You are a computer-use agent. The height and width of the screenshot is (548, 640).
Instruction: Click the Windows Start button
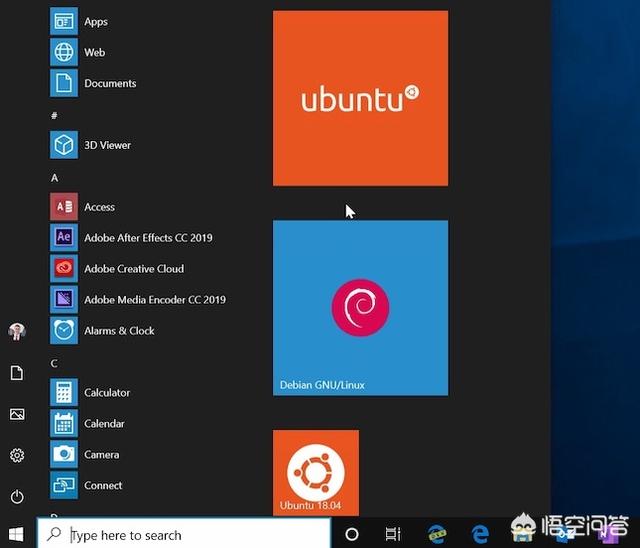click(x=17, y=534)
